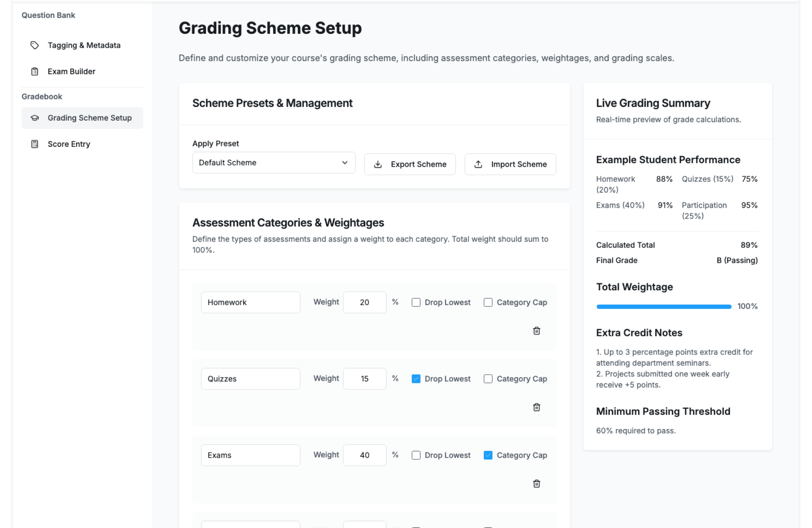The height and width of the screenshot is (528, 812).
Task: Click the chevron arrow on Default Scheme
Action: 345,163
